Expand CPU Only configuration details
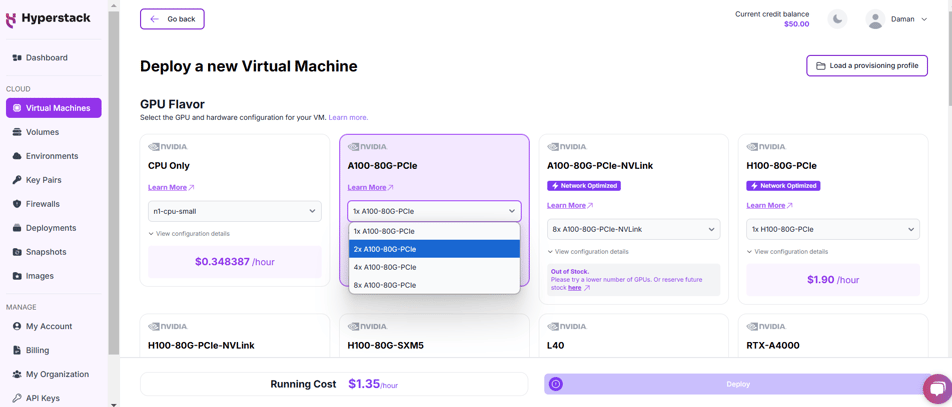The height and width of the screenshot is (407, 952). point(189,234)
